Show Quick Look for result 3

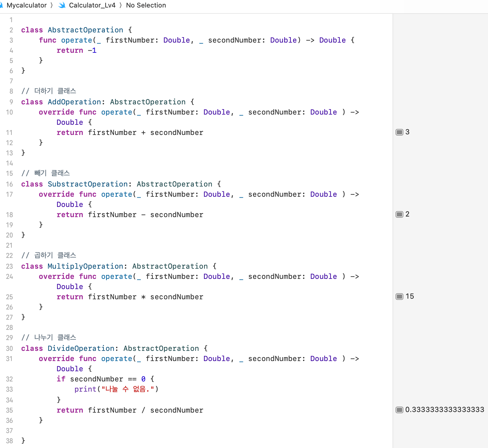[x=399, y=132]
